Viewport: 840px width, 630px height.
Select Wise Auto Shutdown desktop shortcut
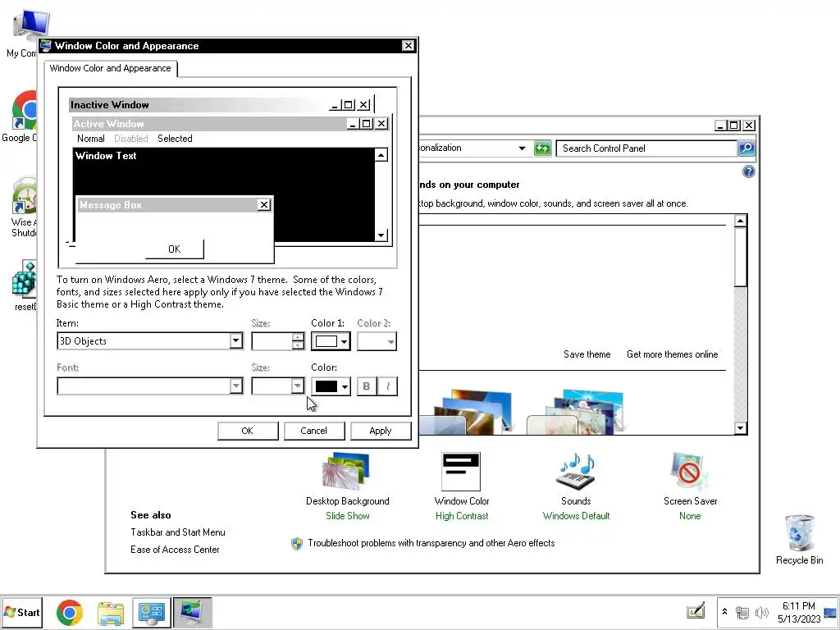23,207
